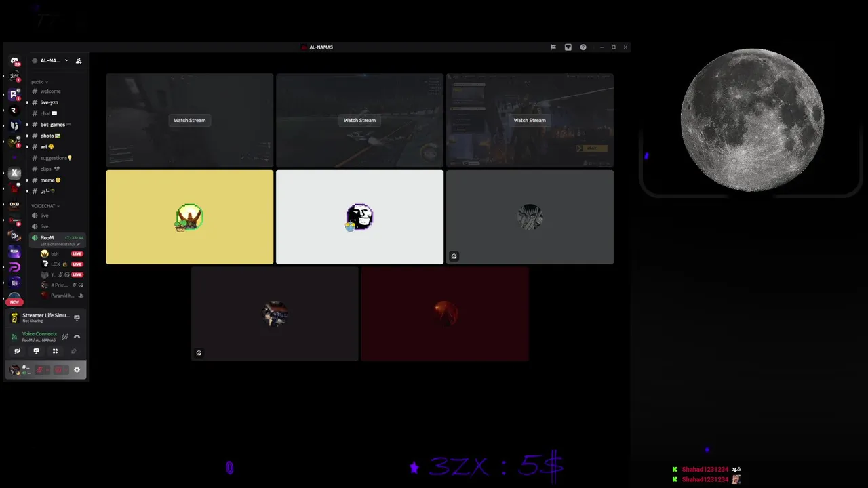Select user bbh in voice list
The height and width of the screenshot is (488, 868).
point(55,253)
